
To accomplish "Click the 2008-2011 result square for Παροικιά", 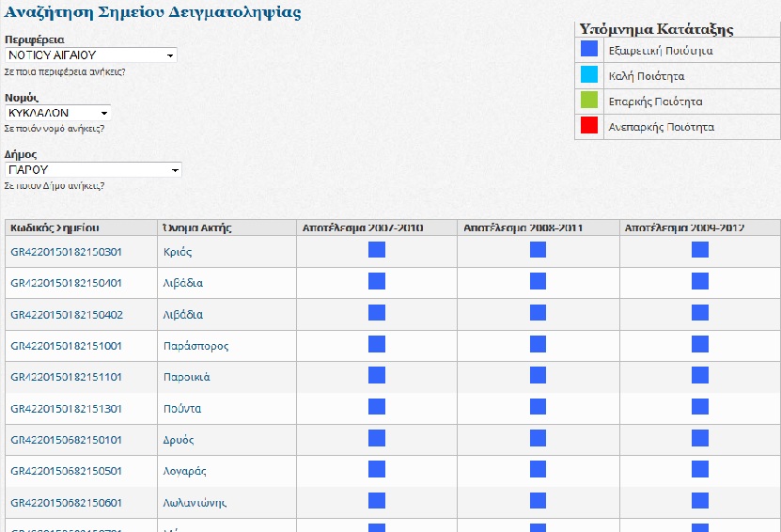I will pos(539,376).
